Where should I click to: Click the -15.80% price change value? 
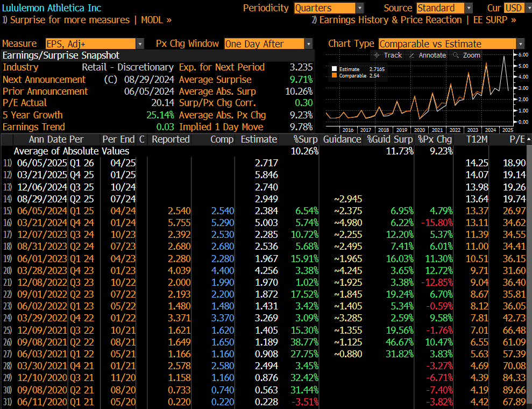(437, 223)
